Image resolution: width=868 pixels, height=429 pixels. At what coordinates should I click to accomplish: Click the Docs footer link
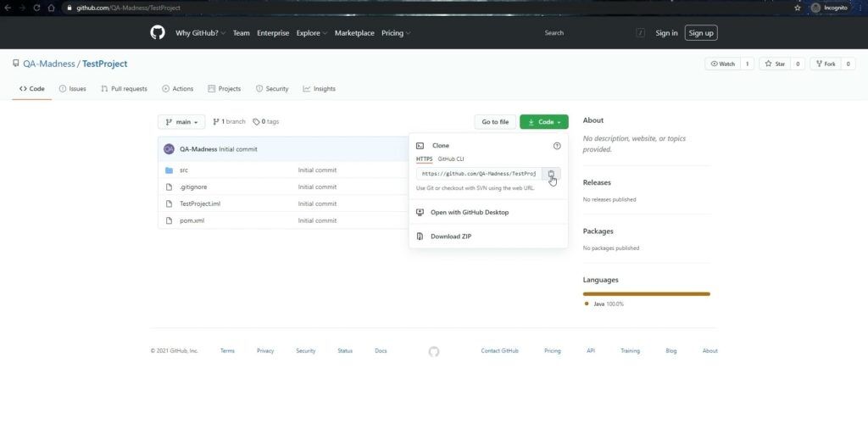click(381, 351)
